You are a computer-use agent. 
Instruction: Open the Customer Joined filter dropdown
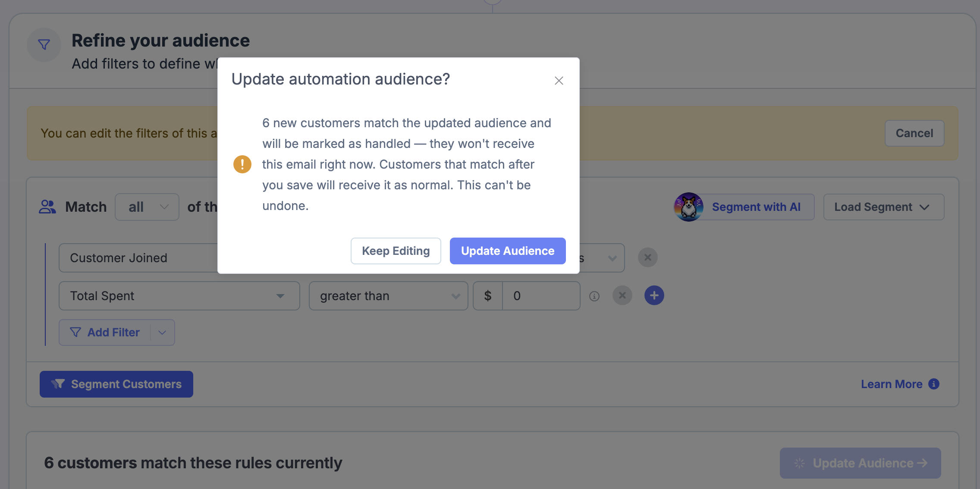pyautogui.click(x=138, y=258)
